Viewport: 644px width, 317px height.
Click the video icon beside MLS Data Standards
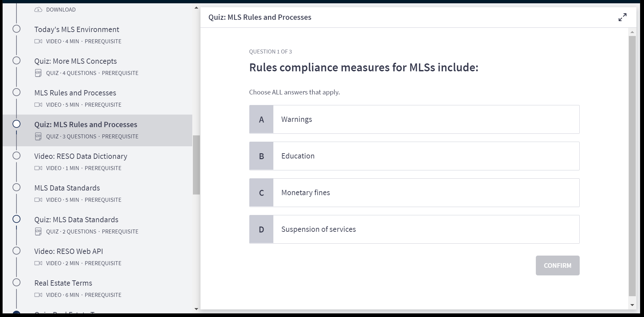38,200
